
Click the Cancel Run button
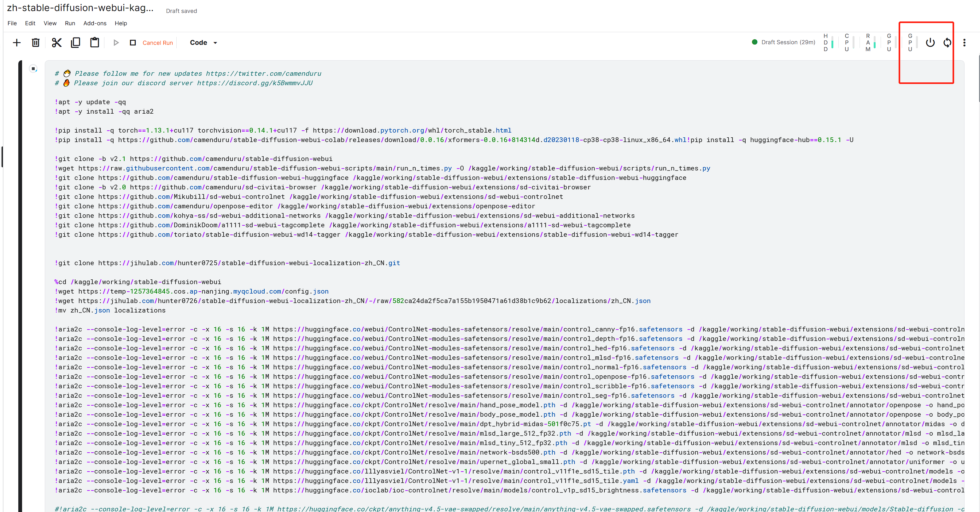[x=157, y=43]
